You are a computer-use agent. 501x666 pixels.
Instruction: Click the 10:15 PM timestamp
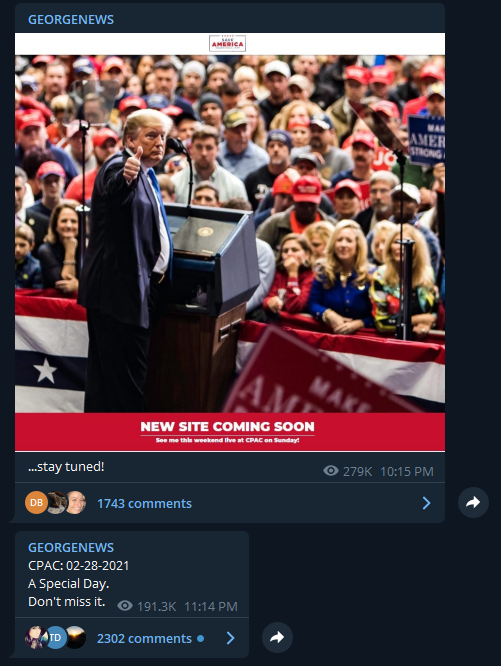[x=407, y=471]
